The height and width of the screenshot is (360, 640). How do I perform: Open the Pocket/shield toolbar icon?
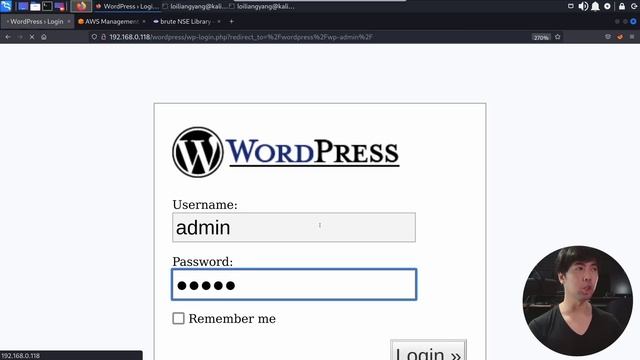(608, 37)
